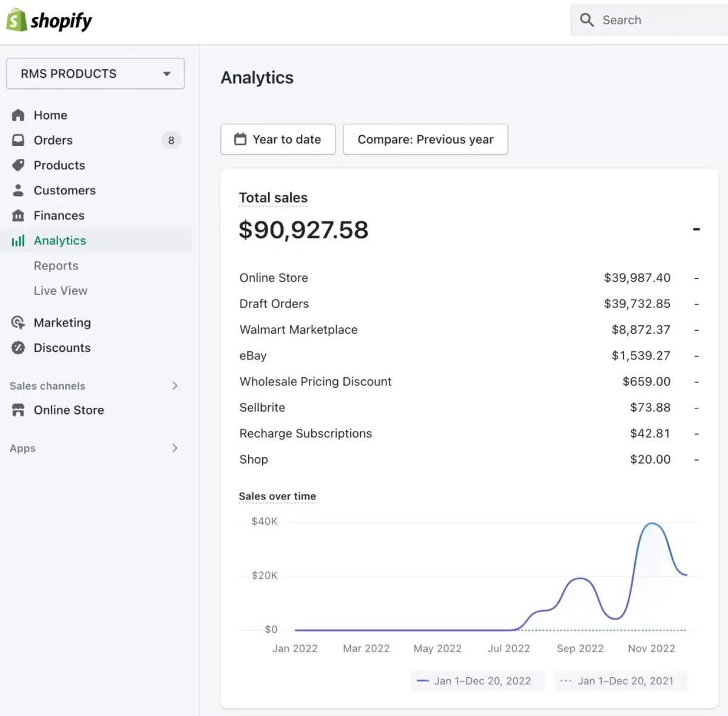Click the Shopify bag logo icon
Image resolution: width=728 pixels, height=716 pixels.
coord(16,21)
